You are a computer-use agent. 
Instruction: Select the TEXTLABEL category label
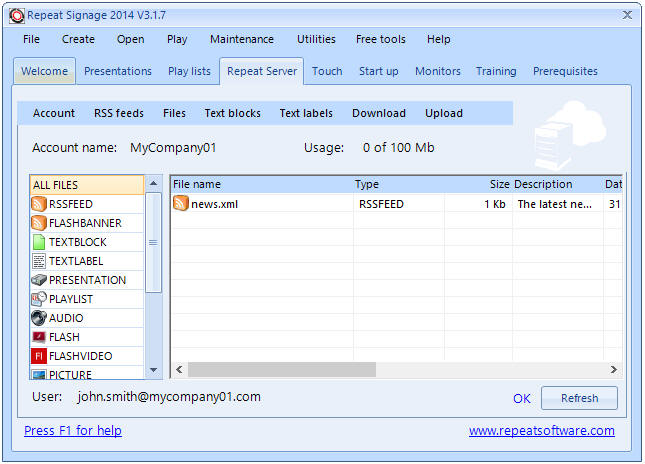pos(76,261)
